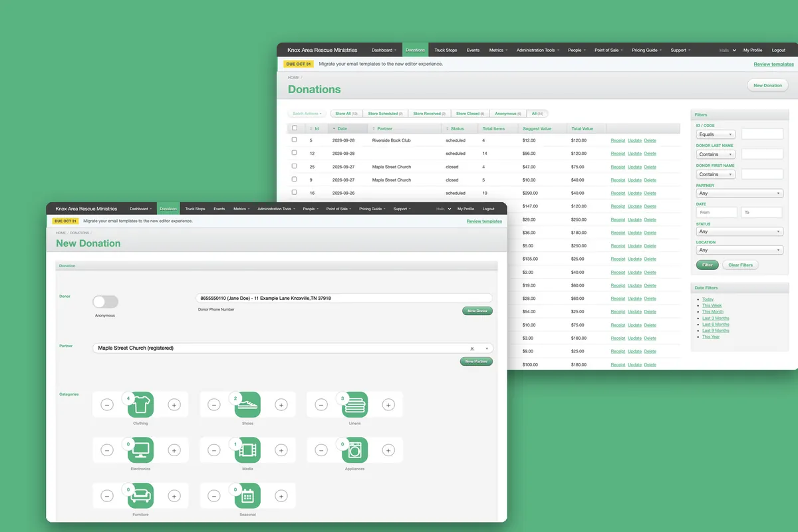Click the Media film strip icon
The image size is (798, 532).
click(x=247, y=450)
